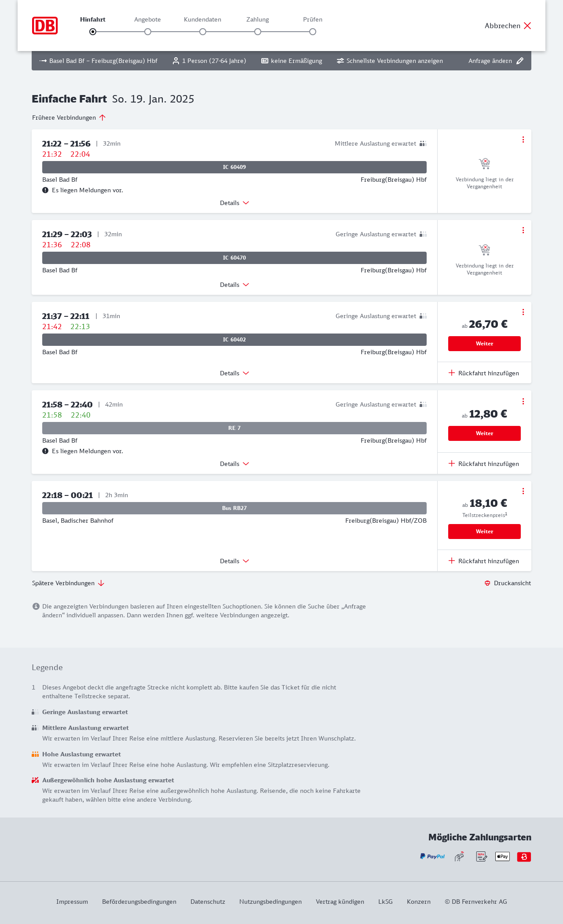Show Spätere Verbindungen
563x924 pixels.
click(x=68, y=583)
